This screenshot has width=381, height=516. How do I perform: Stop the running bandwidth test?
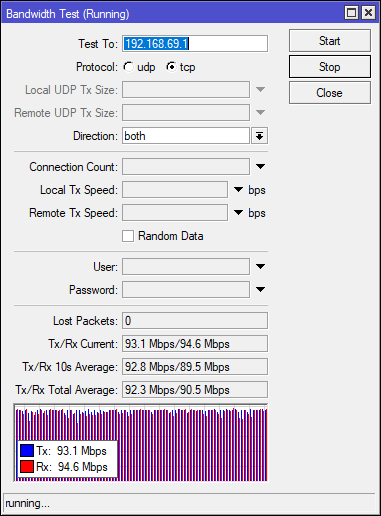[330, 67]
